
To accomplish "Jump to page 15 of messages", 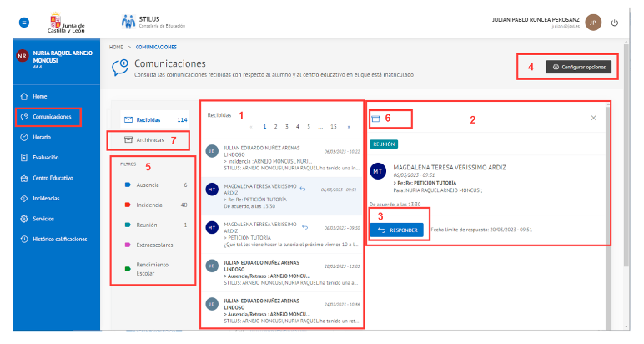I will coord(333,127).
